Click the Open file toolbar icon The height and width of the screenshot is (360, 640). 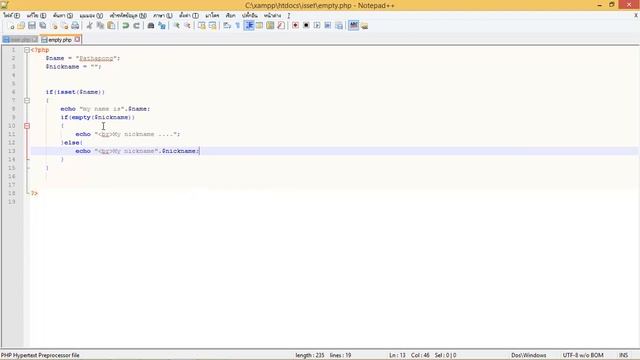tap(21, 26)
